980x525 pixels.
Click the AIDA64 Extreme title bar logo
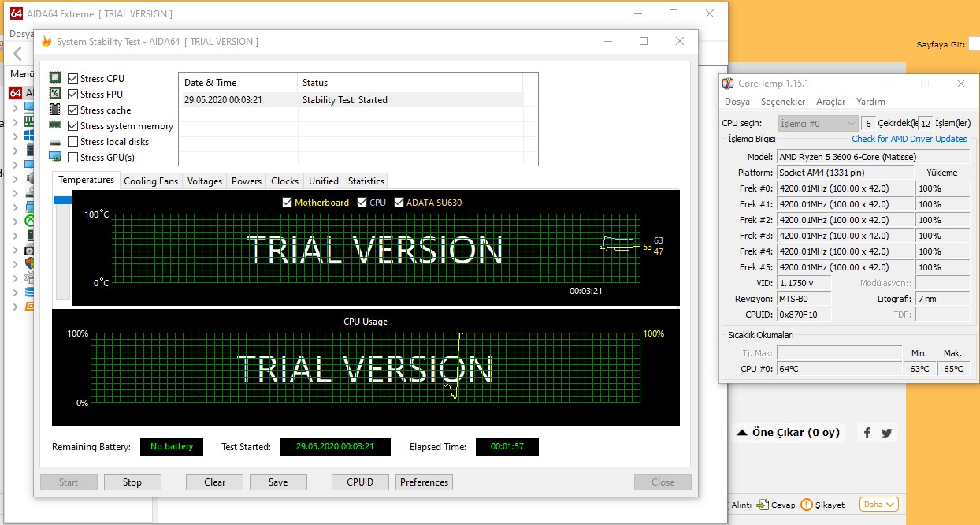point(16,13)
